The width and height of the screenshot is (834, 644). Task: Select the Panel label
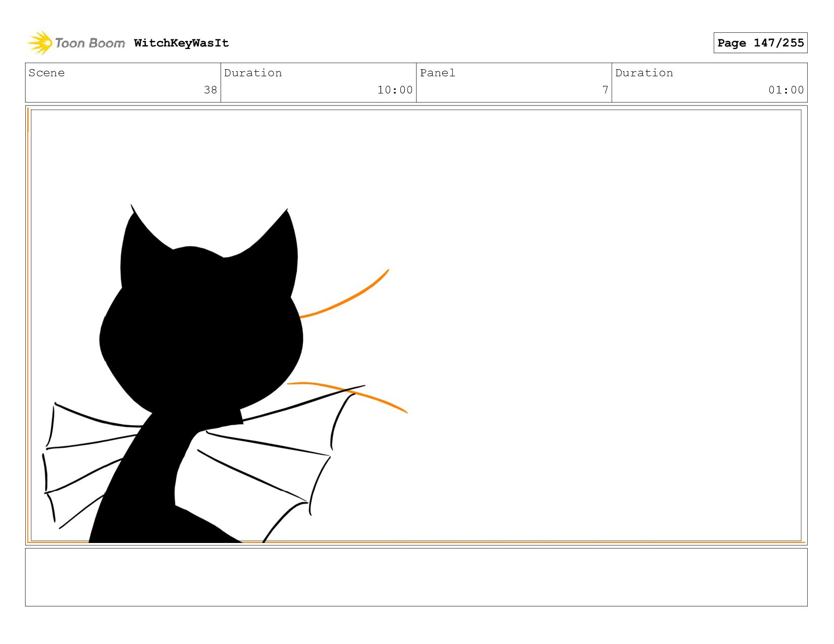(x=438, y=73)
